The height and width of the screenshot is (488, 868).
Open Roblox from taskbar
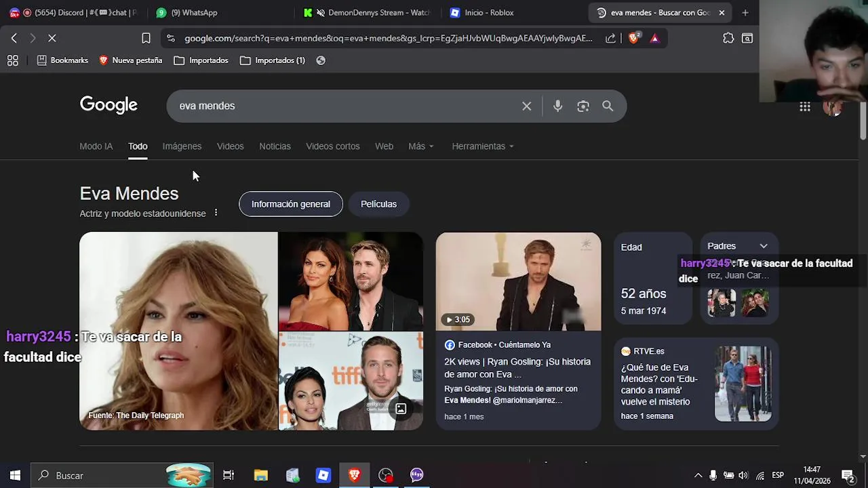tap(323, 475)
